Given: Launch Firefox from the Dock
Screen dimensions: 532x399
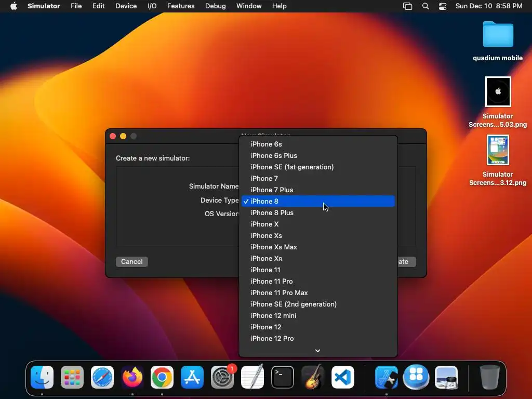Looking at the screenshot, I should tap(132, 377).
